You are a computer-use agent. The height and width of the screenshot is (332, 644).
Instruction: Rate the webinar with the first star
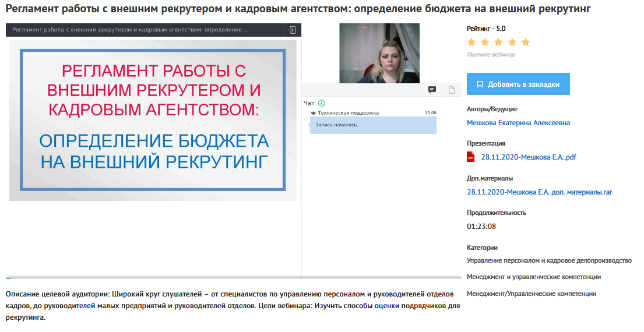coord(471,42)
